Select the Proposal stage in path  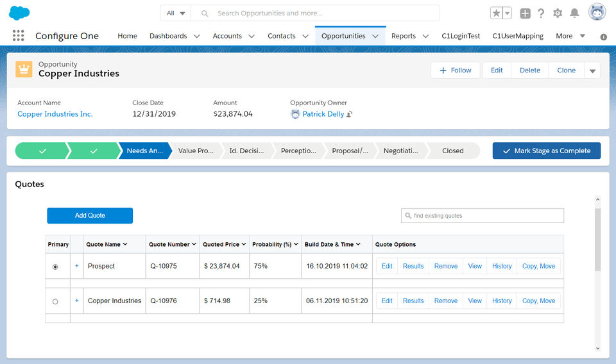point(350,151)
